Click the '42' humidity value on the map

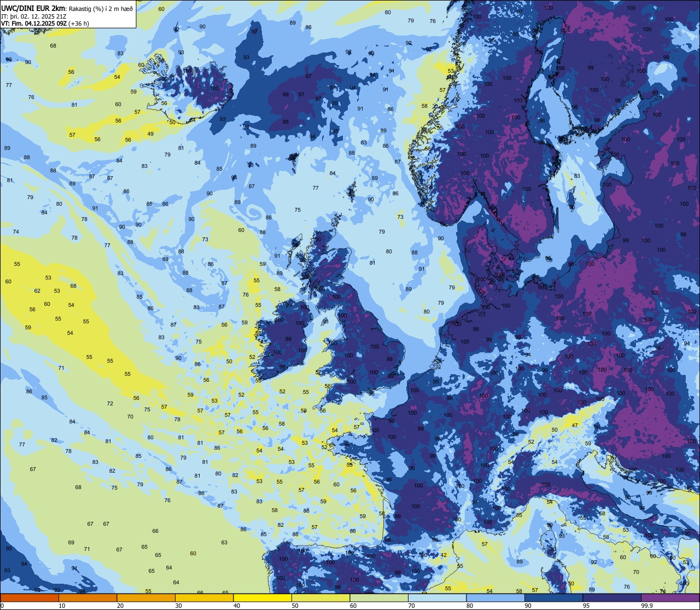tap(444, 555)
